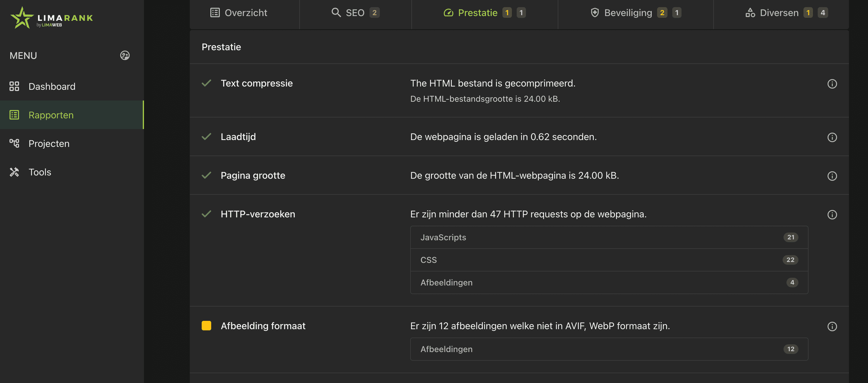The height and width of the screenshot is (383, 868).
Task: Click the green checkmark beside HTTP-verzoeken
Action: [x=206, y=214]
